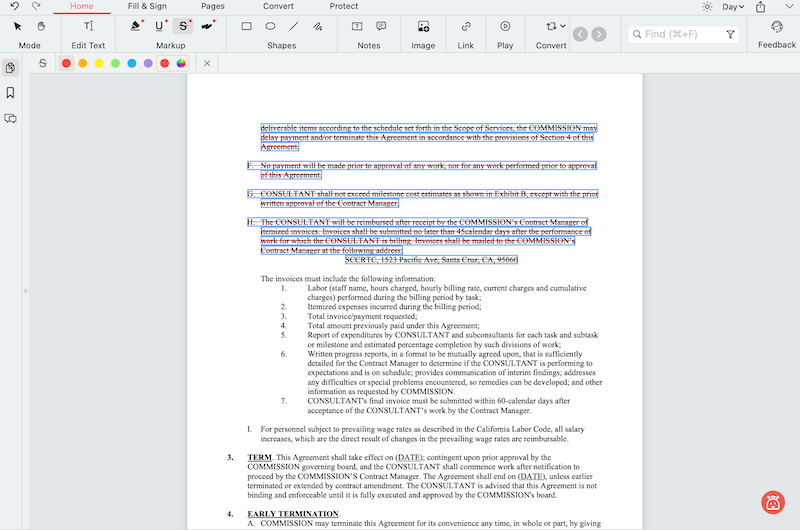Switch to the Fill & Sign tab
800x530 pixels.
(x=147, y=6)
